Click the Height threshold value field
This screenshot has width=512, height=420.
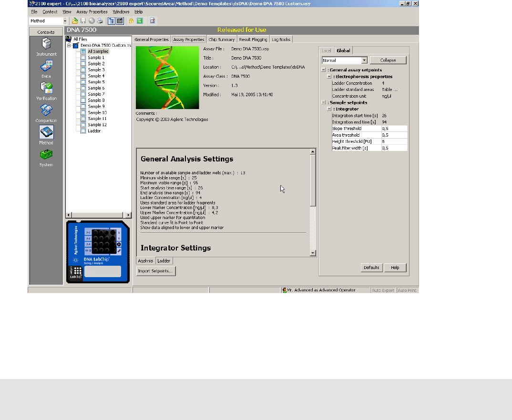[x=394, y=141]
